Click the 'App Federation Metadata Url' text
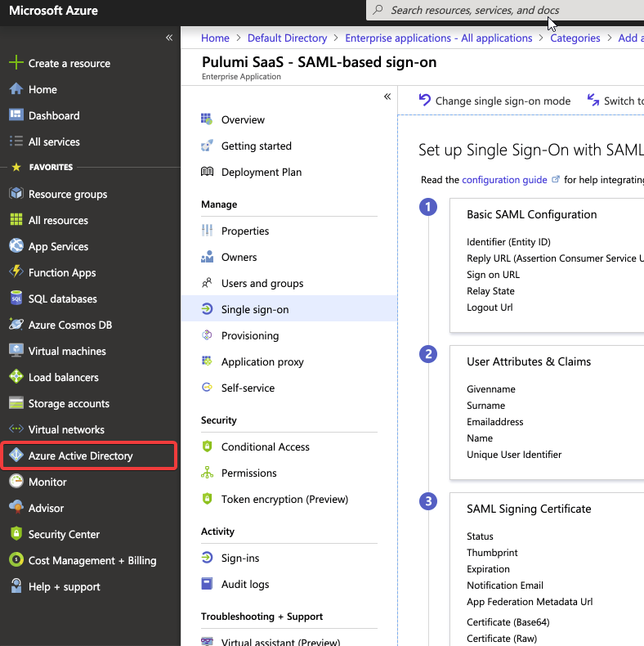 (530, 602)
